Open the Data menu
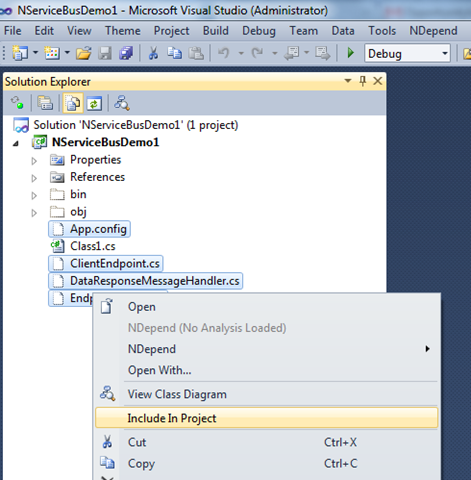Image resolution: width=471 pixels, height=480 pixels. tap(343, 31)
